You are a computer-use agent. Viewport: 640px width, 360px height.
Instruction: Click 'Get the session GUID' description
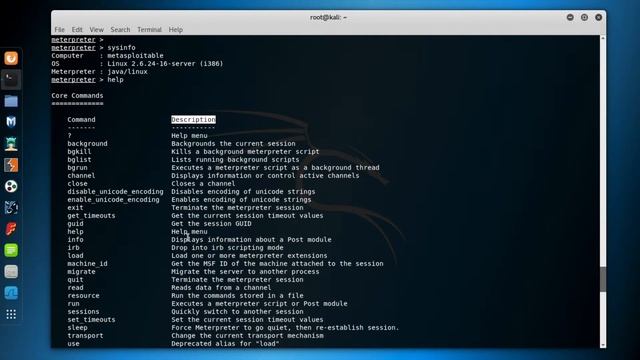211,224
